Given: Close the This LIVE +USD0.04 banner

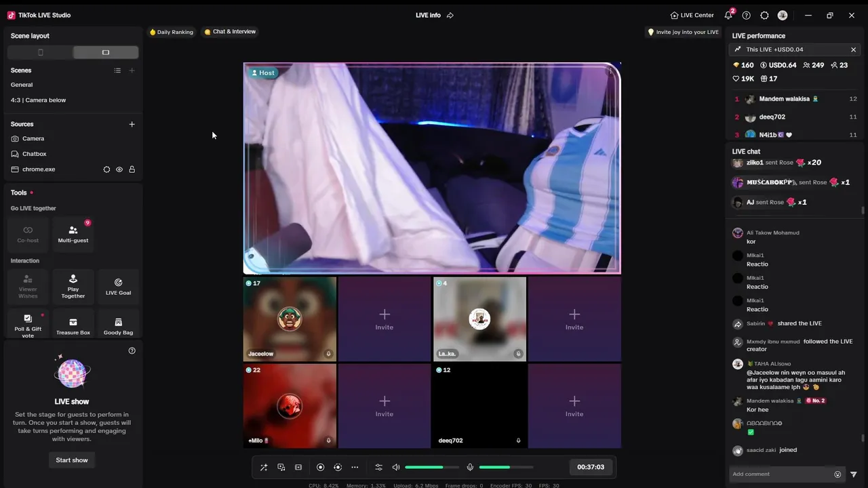Looking at the screenshot, I should 853,49.
